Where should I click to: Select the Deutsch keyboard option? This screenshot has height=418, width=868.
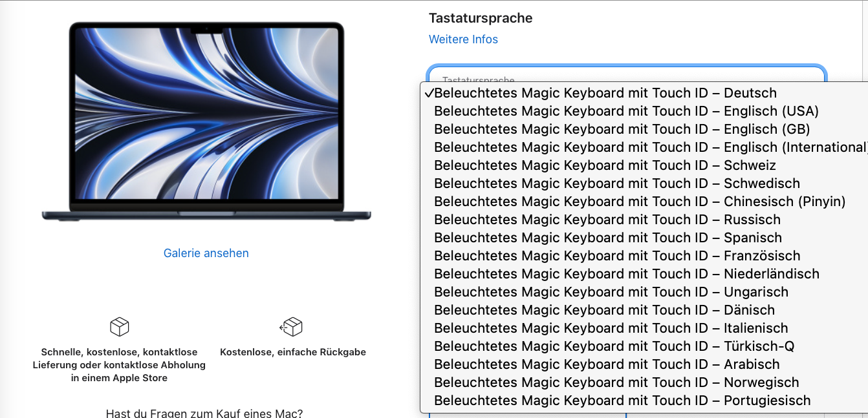(x=644, y=93)
